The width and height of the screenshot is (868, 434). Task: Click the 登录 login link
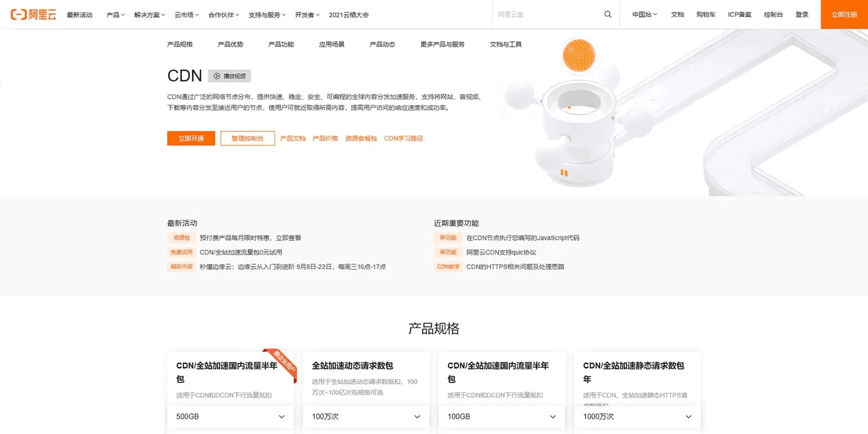802,15
